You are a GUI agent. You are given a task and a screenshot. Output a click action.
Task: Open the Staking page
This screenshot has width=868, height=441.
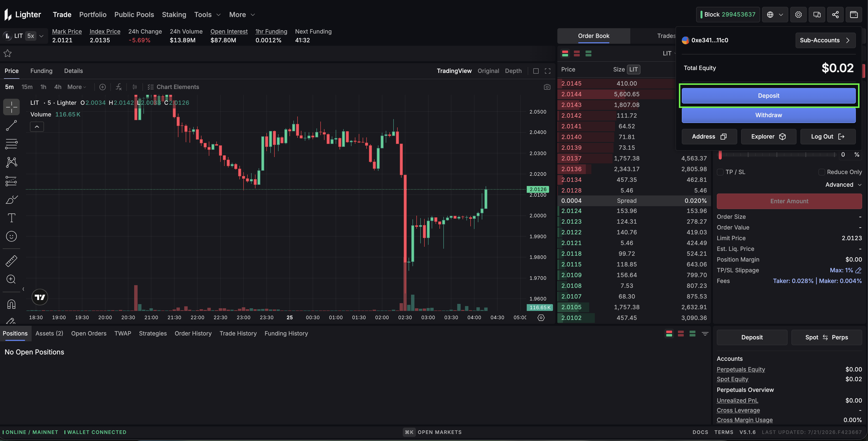pos(174,15)
